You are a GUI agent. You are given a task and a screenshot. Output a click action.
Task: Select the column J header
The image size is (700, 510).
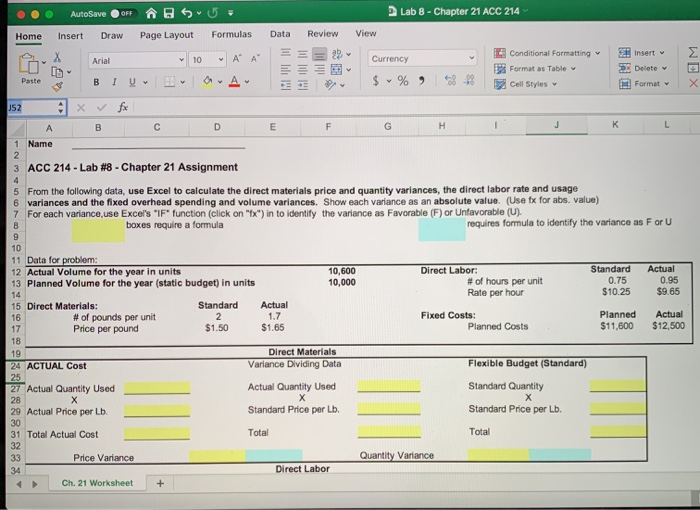556,125
